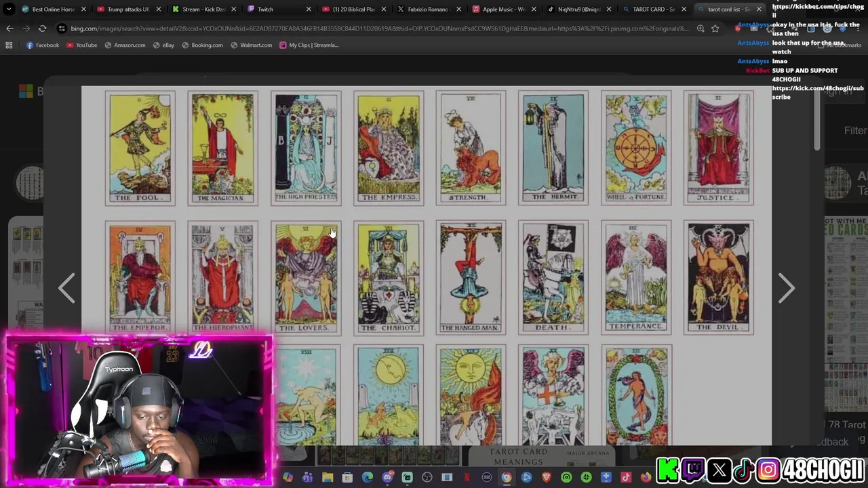
Task: Switch to TAROT CARD search tab
Action: click(652, 9)
